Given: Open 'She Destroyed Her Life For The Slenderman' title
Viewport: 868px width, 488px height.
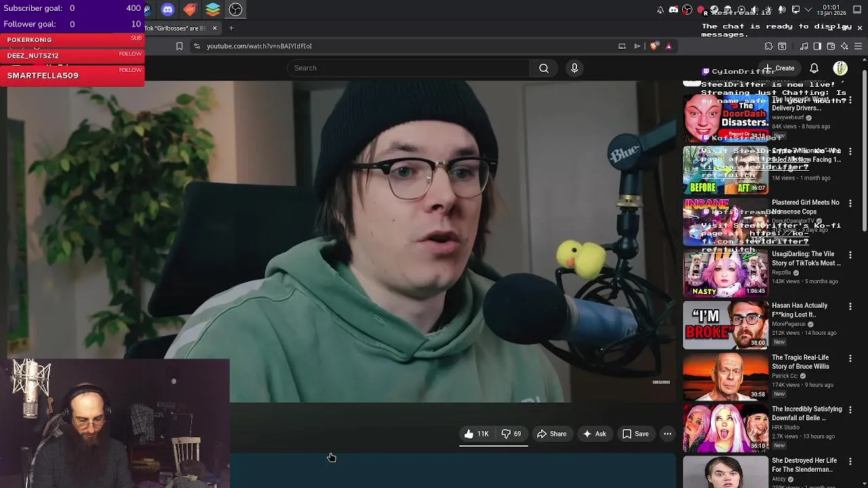Looking at the screenshot, I should click(x=804, y=465).
